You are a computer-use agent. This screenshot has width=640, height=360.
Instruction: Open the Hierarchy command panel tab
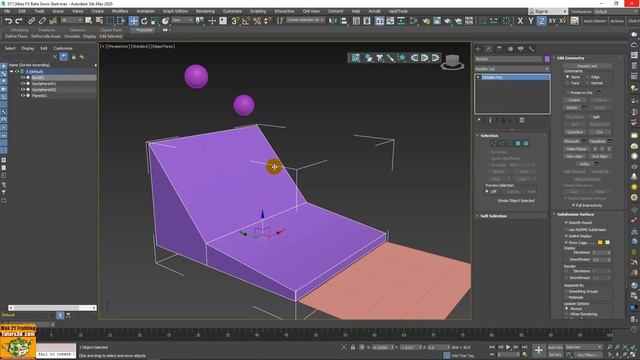pos(499,49)
